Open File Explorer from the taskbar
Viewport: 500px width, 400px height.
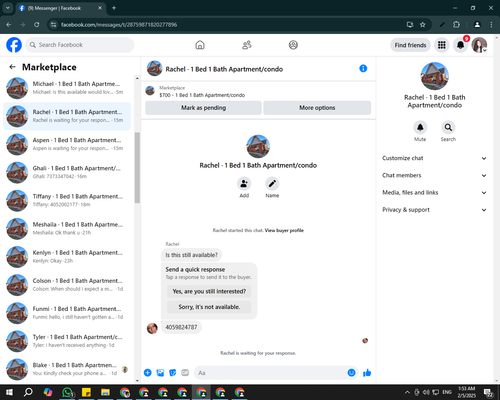click(105, 392)
